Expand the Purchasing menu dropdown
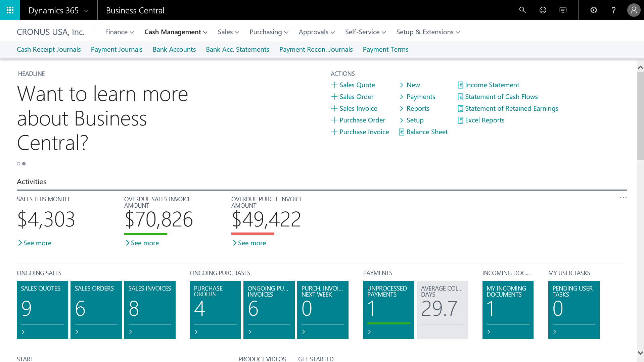Image resolution: width=644 pixels, height=362 pixels. pos(269,32)
